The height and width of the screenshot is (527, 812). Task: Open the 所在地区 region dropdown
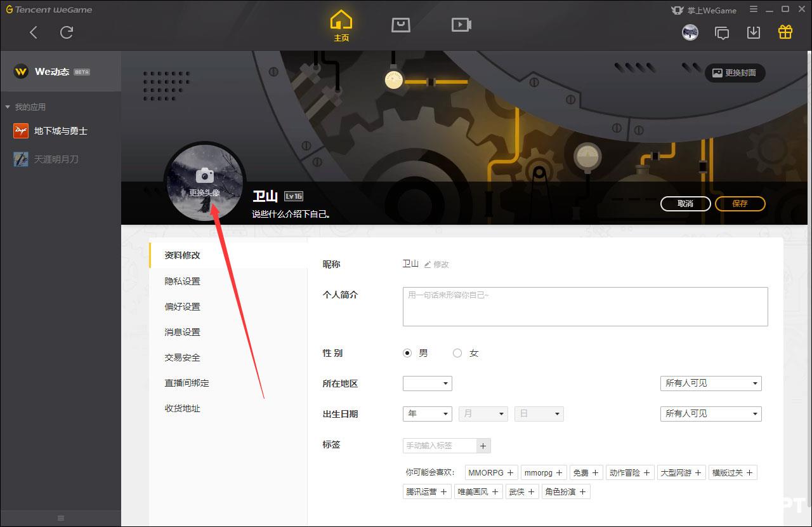coord(428,384)
